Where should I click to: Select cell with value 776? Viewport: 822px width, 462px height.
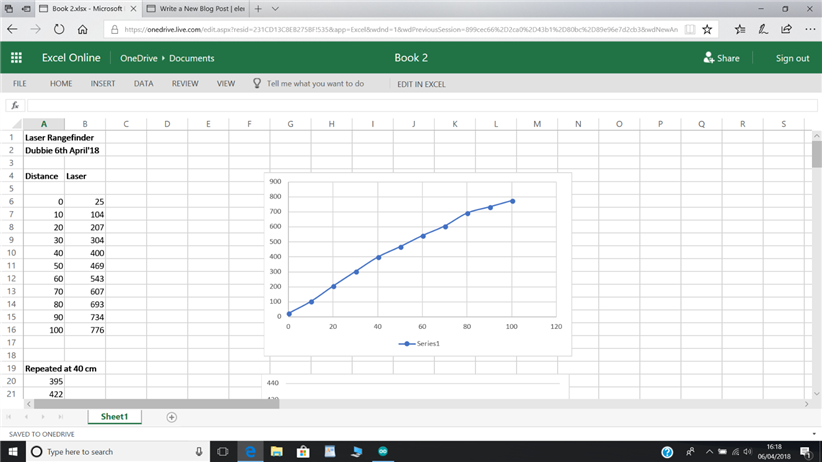pos(85,330)
